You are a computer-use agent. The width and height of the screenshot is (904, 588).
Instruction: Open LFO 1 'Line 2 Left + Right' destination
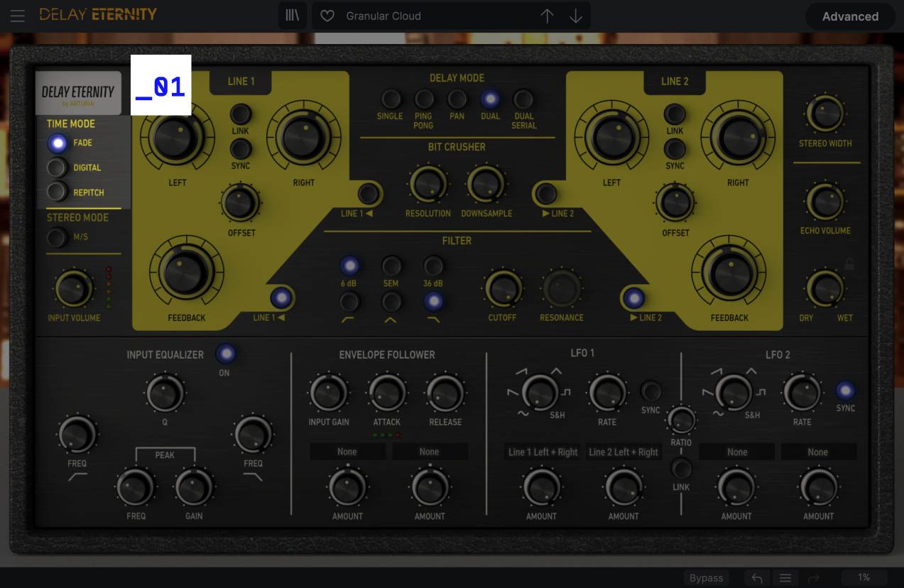623,452
